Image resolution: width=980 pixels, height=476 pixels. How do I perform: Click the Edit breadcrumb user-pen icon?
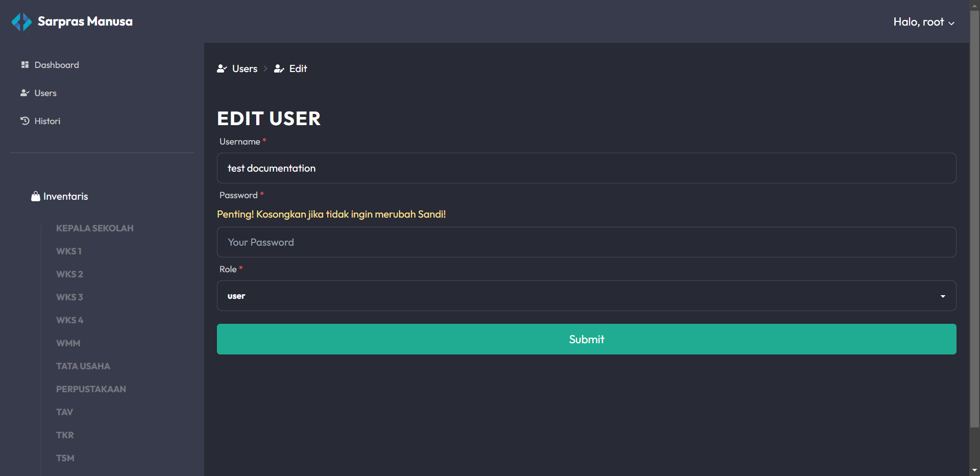click(279, 68)
